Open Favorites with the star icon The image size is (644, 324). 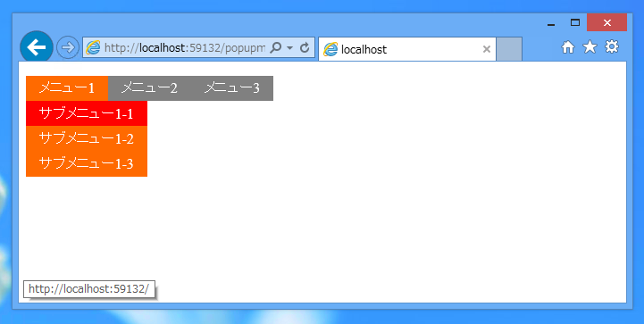(590, 46)
